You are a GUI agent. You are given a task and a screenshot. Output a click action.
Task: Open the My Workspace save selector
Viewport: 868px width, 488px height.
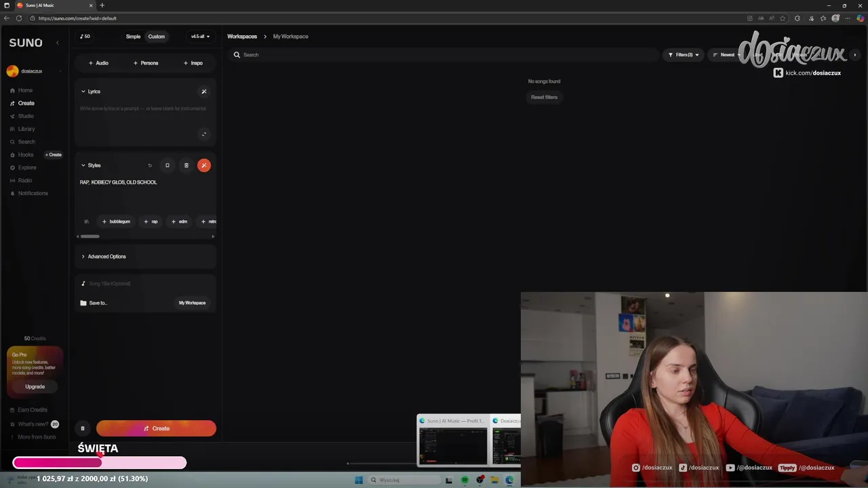pyautogui.click(x=192, y=303)
